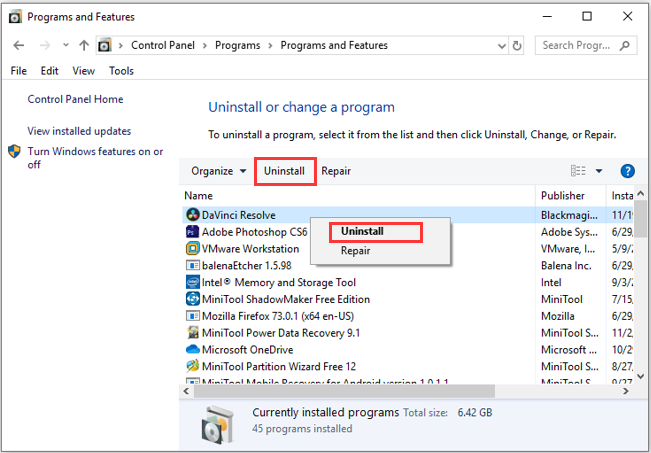Viewport: 651px width, 453px height.
Task: Change view with the view icon
Action: pos(578,171)
